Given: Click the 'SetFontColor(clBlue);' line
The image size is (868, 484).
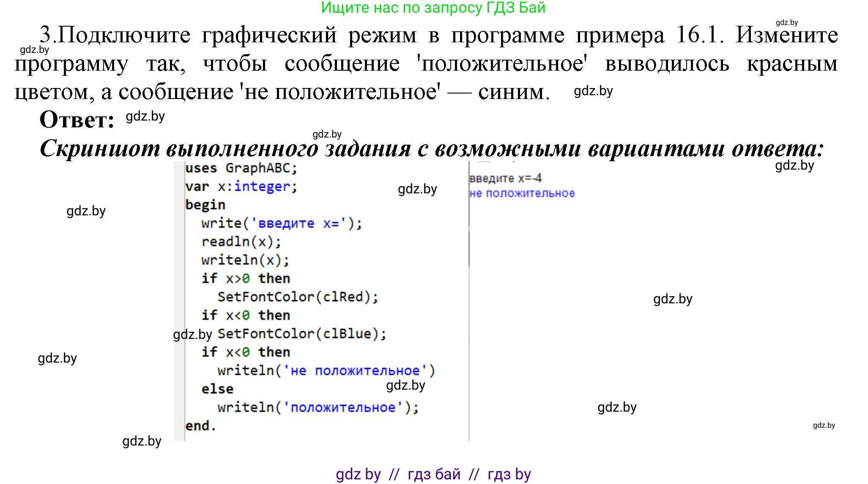Looking at the screenshot, I should pyautogui.click(x=302, y=334).
